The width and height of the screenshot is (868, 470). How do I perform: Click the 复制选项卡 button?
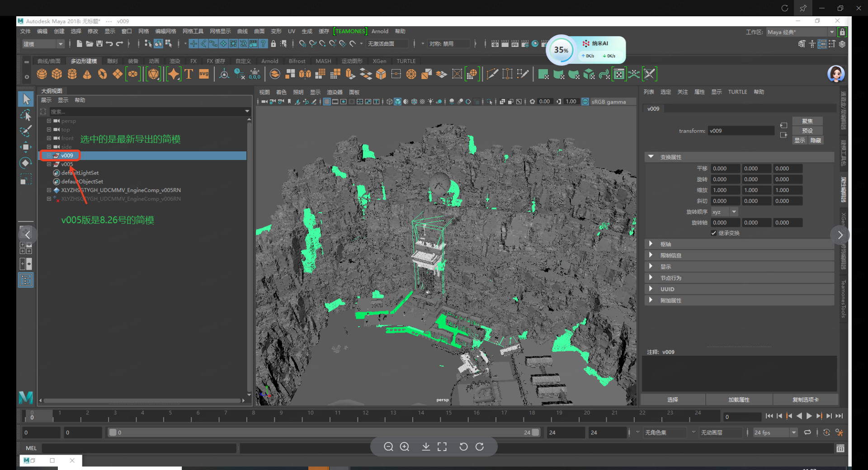pyautogui.click(x=805, y=399)
